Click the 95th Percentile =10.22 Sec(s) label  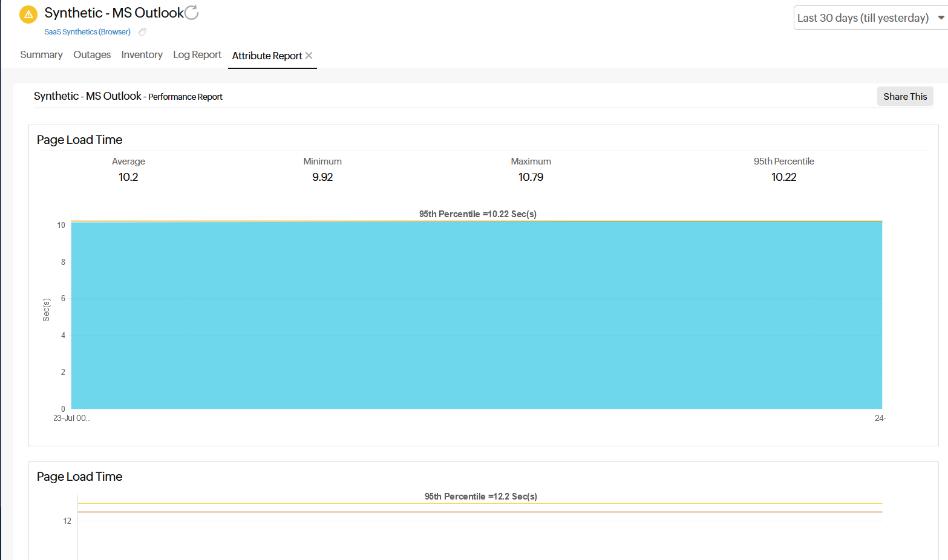tap(477, 213)
